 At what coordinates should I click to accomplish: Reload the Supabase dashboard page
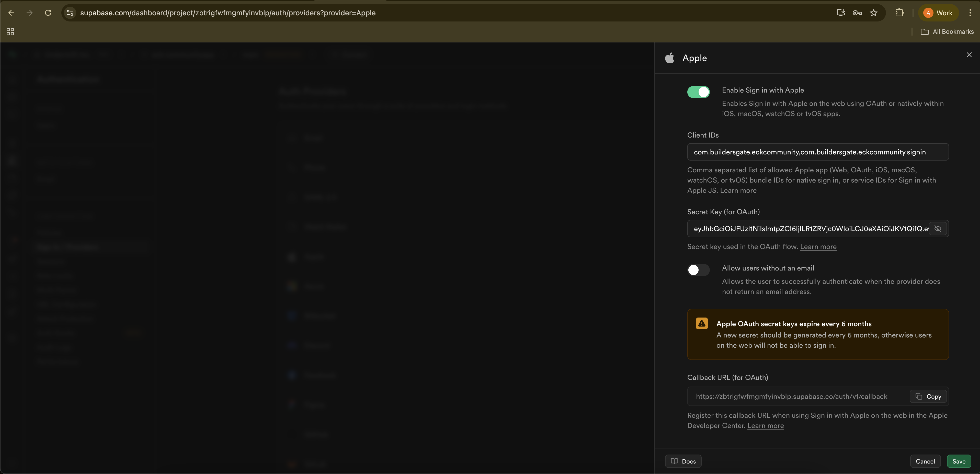[48, 13]
